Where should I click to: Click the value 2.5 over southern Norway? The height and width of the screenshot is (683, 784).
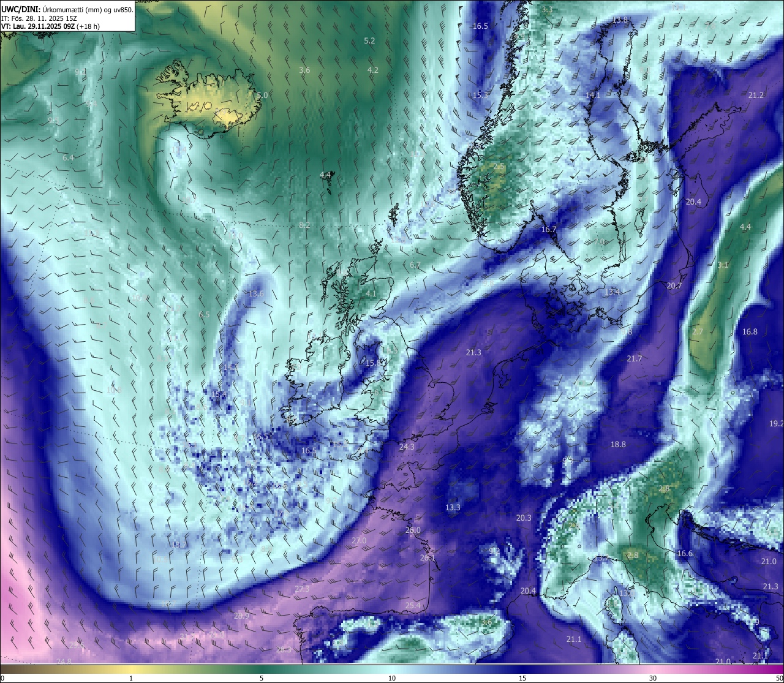click(499, 167)
